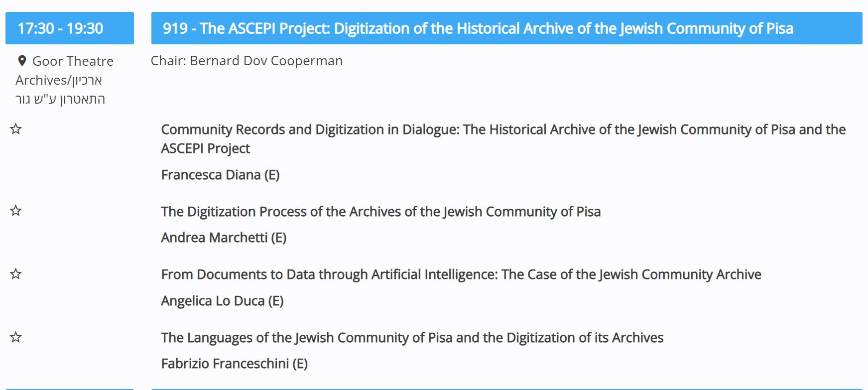The width and height of the screenshot is (868, 390).
Task: Favorite the Andrea Marchetti presentation star
Action: (x=16, y=211)
